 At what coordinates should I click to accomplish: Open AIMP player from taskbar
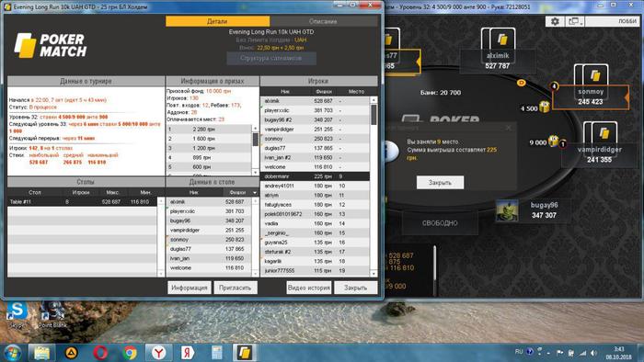72,353
